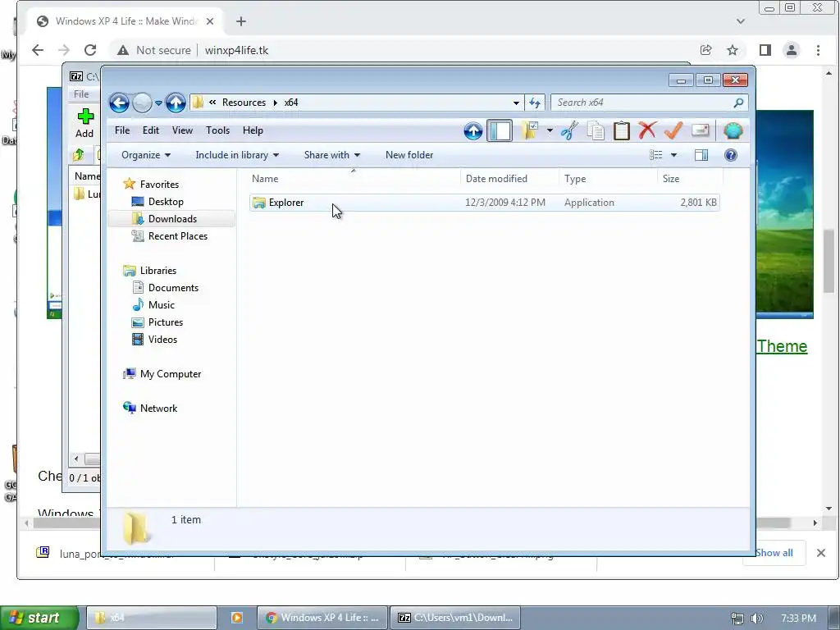The width and height of the screenshot is (840, 630).
Task: Click the Back arrow in Explorer
Action: click(119, 103)
